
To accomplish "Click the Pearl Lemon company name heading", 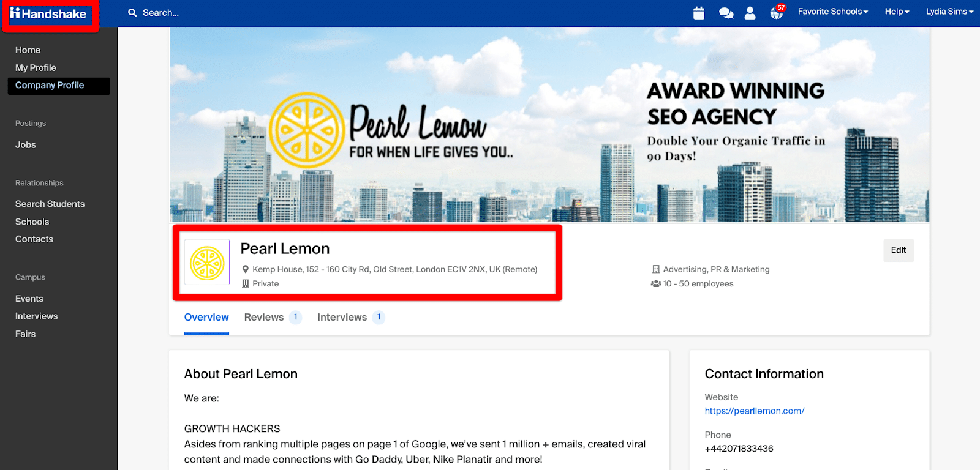I will 285,248.
